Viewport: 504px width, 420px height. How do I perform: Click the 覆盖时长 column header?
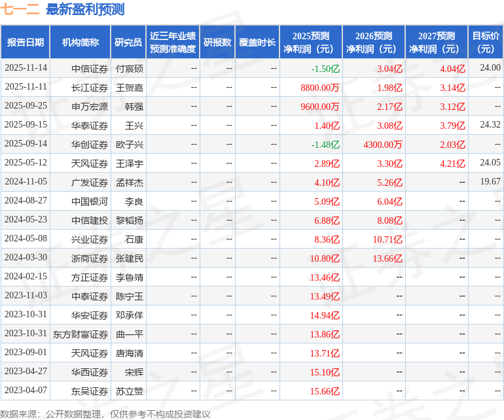pyautogui.click(x=257, y=42)
